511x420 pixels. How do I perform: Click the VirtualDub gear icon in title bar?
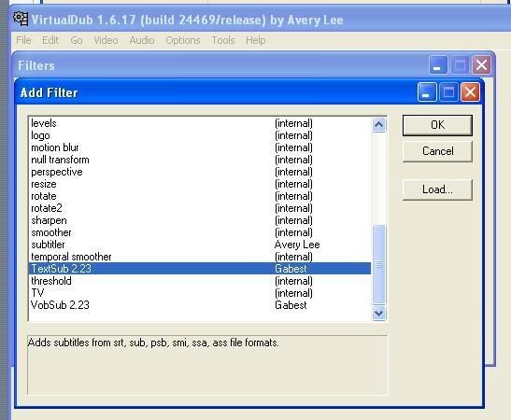coord(21,19)
